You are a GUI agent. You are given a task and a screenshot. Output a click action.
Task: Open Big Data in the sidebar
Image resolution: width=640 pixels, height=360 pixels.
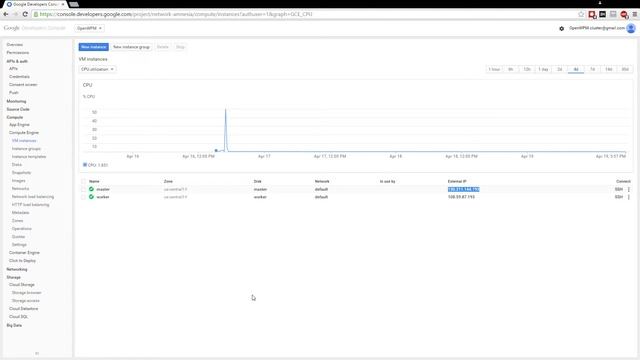14,325
